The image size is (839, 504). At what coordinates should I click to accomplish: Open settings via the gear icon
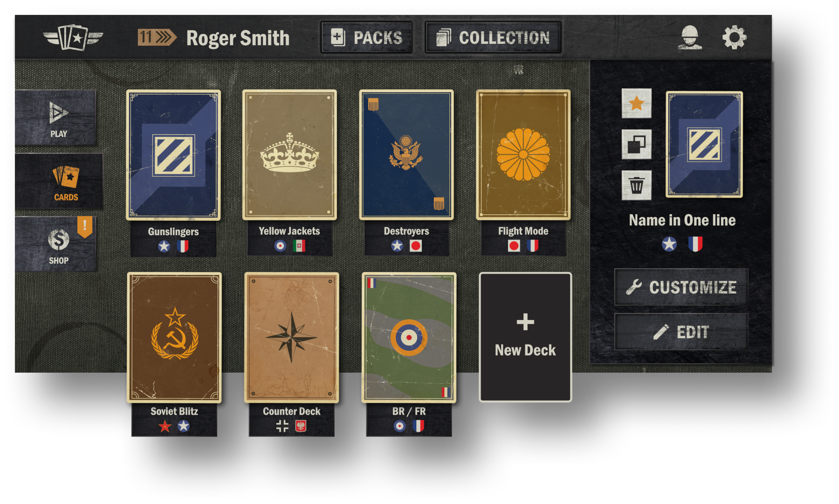click(734, 37)
